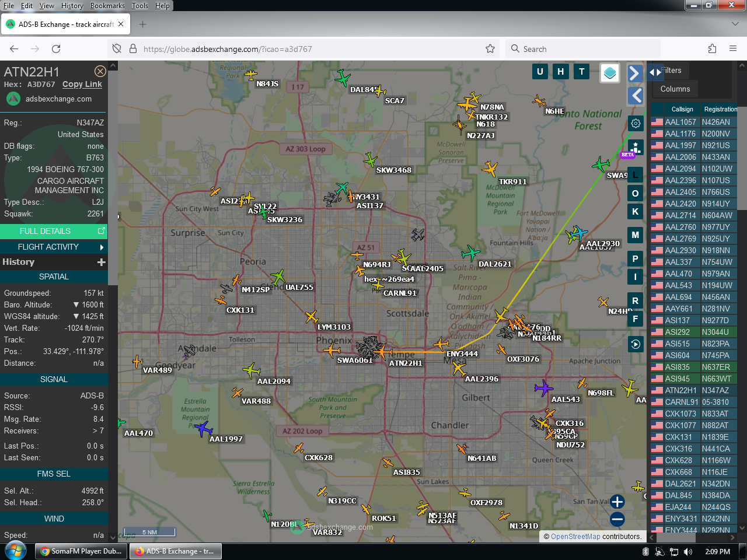Open the Windows Start menu
747x560 pixels.
coord(16,551)
